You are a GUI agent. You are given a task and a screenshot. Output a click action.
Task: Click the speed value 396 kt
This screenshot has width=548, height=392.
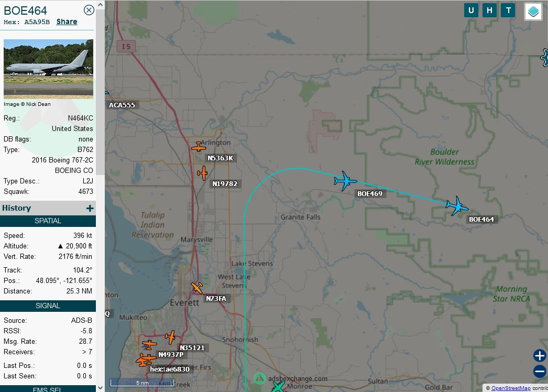point(82,236)
